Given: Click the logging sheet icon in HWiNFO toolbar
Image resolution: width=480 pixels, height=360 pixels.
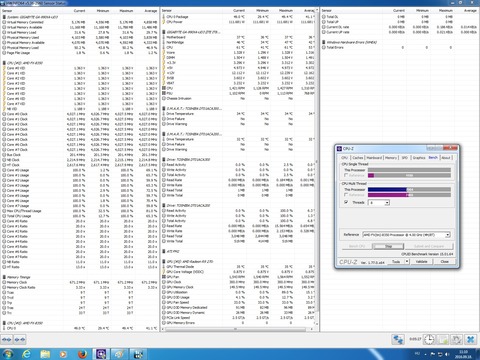Looking at the screenshot, I should (444, 340).
